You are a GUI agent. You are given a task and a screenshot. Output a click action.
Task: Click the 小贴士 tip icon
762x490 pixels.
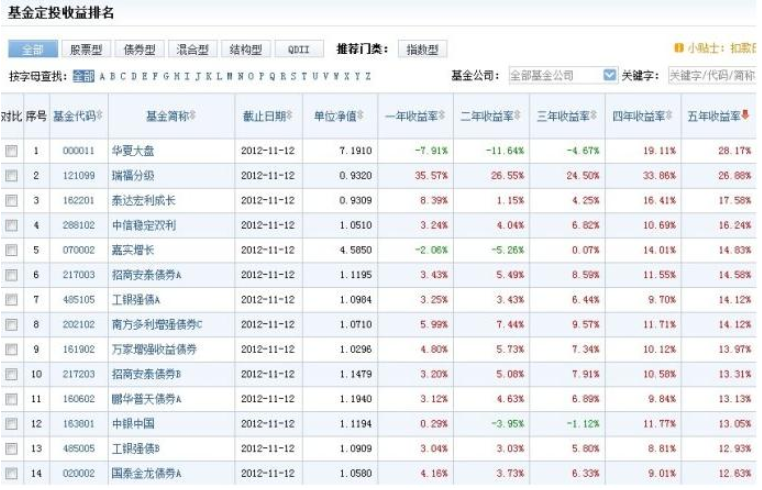[678, 48]
